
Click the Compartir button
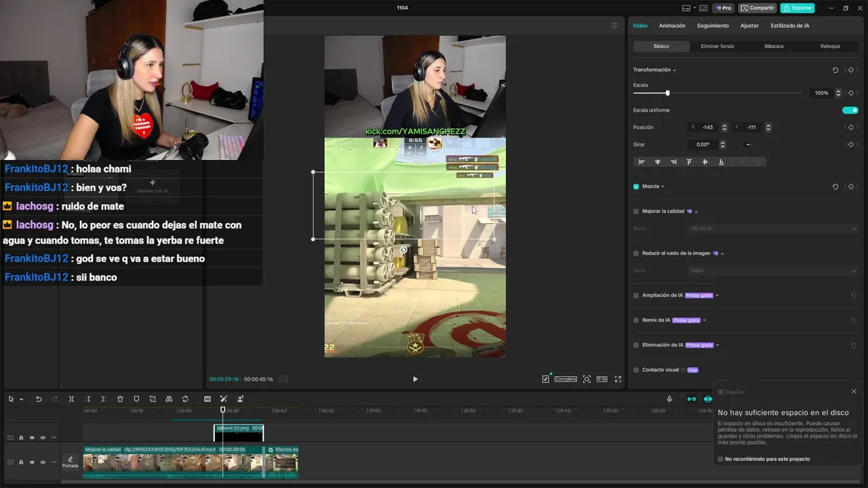[757, 8]
